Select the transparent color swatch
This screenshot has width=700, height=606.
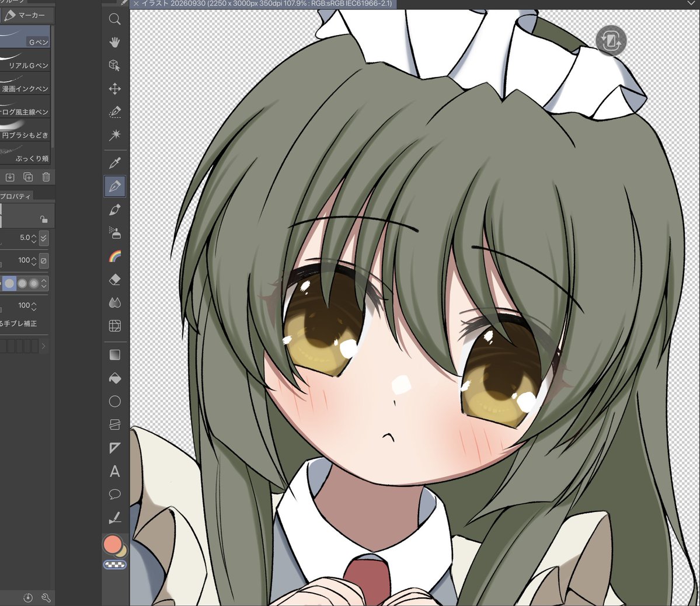(x=115, y=565)
